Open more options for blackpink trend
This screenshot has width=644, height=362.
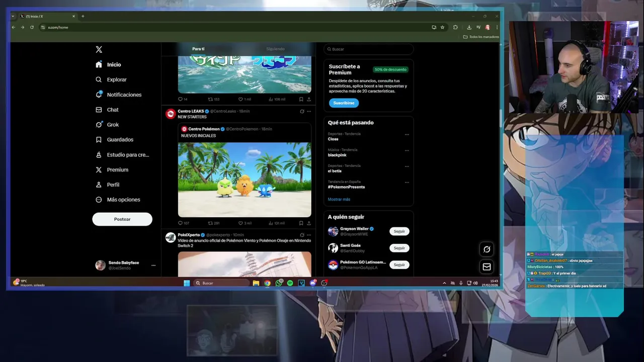tap(407, 150)
